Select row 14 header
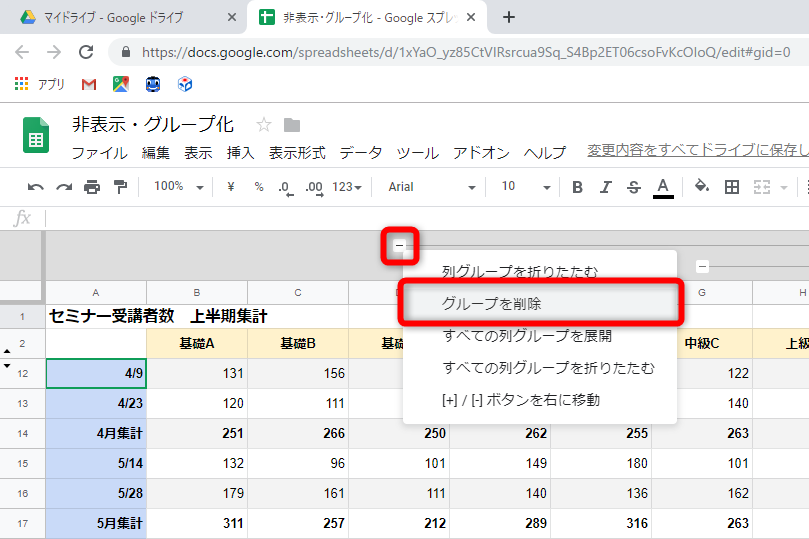Screen dimensions: 809x539 click(22, 433)
